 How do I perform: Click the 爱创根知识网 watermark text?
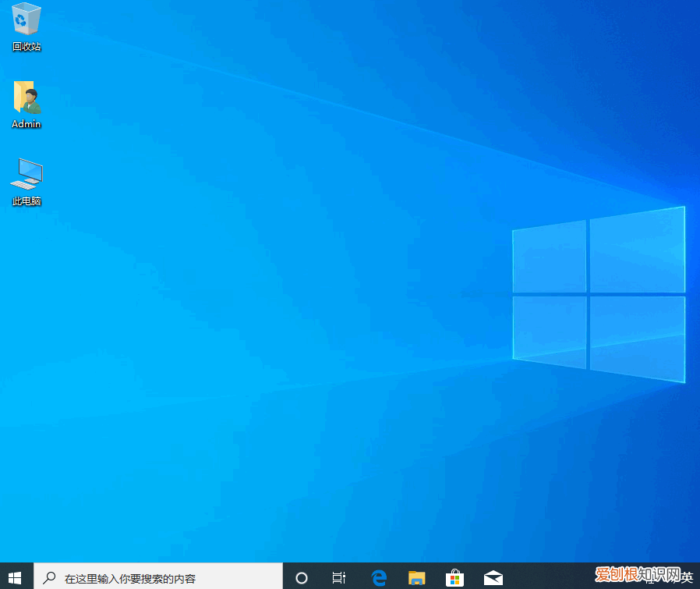pyautogui.click(x=631, y=575)
